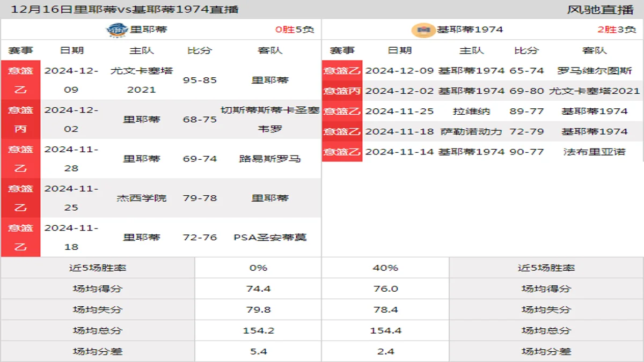Click the 0% win rate value
This screenshot has height=362, width=644.
click(258, 268)
